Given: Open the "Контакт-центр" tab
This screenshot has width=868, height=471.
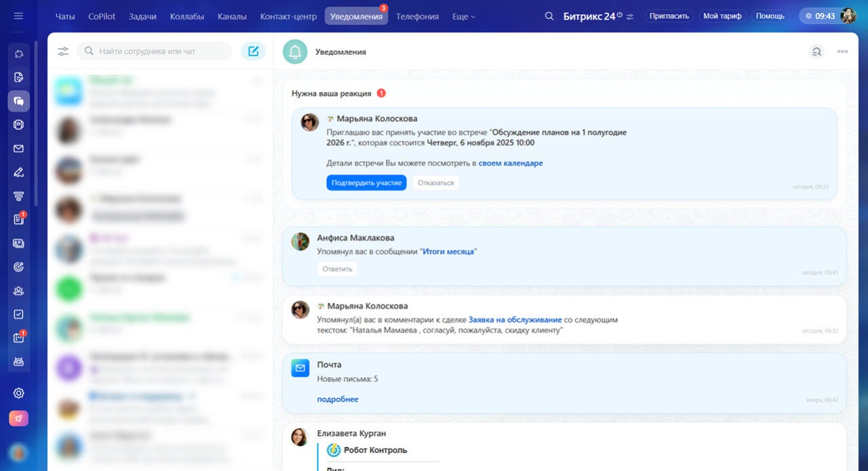Looking at the screenshot, I should point(288,16).
